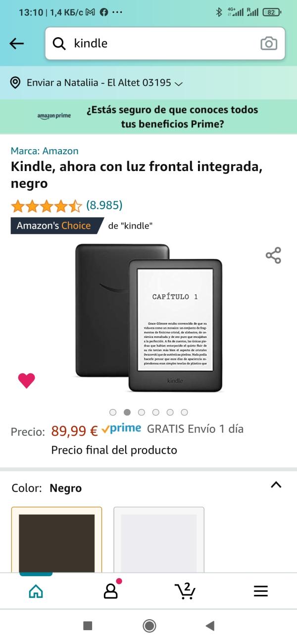Open Marca: Amazon brand link

click(45, 151)
